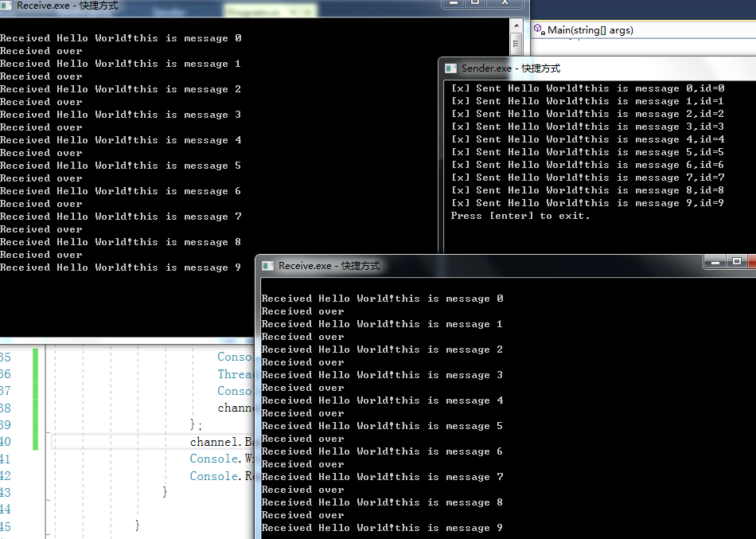756x539 pixels.
Task: Click the front Receive.exe title bar text
Action: coord(329,266)
